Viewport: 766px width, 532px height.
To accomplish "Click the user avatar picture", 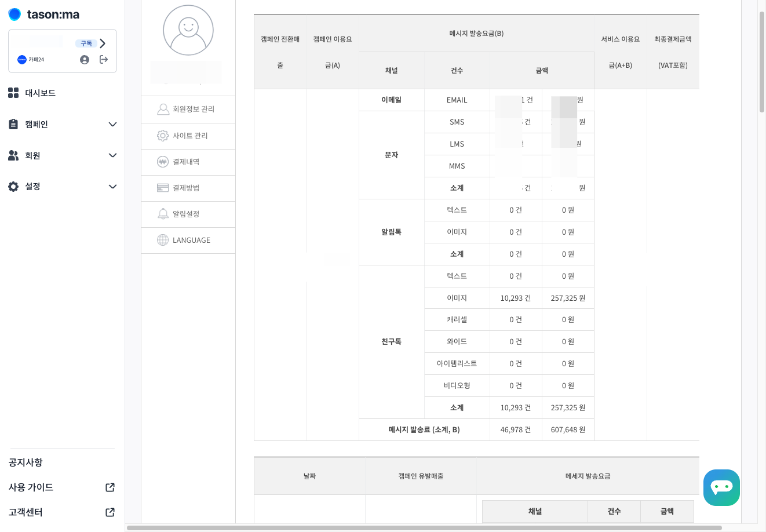I will point(188,30).
